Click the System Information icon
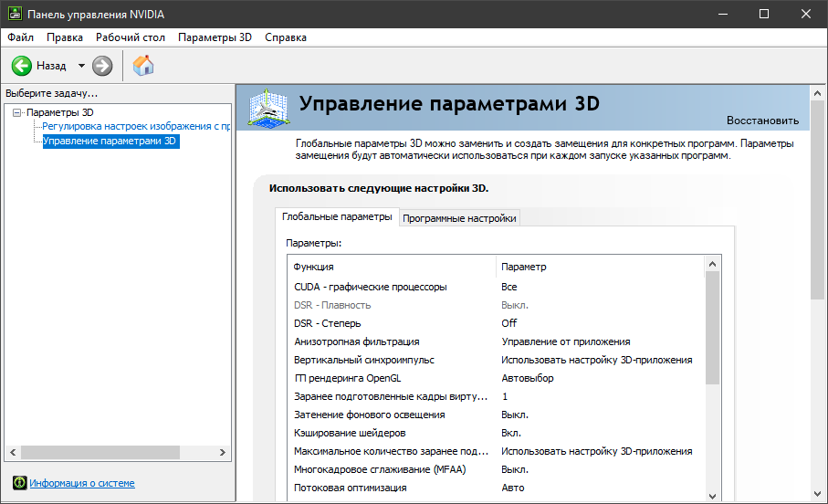Viewport: 828px width, 504px height. tap(19, 482)
